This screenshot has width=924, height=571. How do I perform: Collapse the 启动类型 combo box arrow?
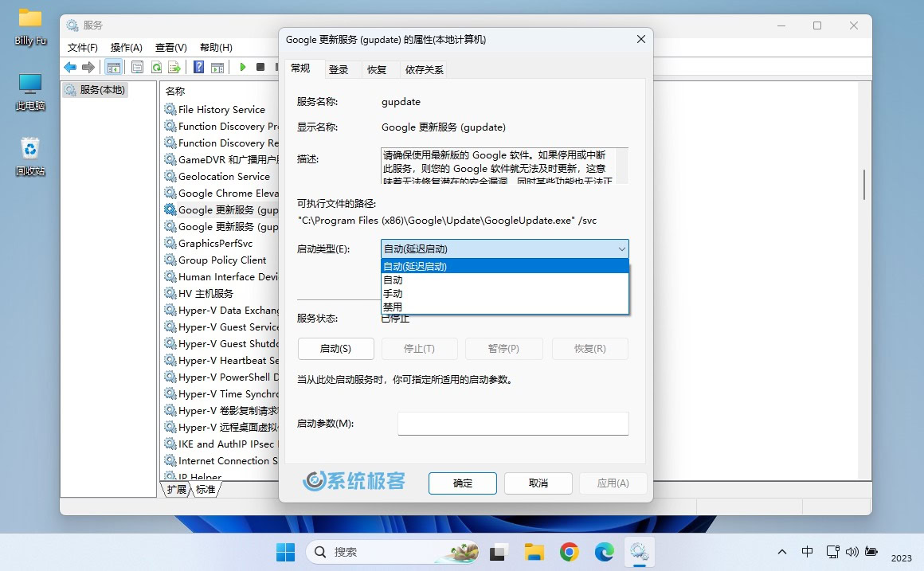(621, 249)
